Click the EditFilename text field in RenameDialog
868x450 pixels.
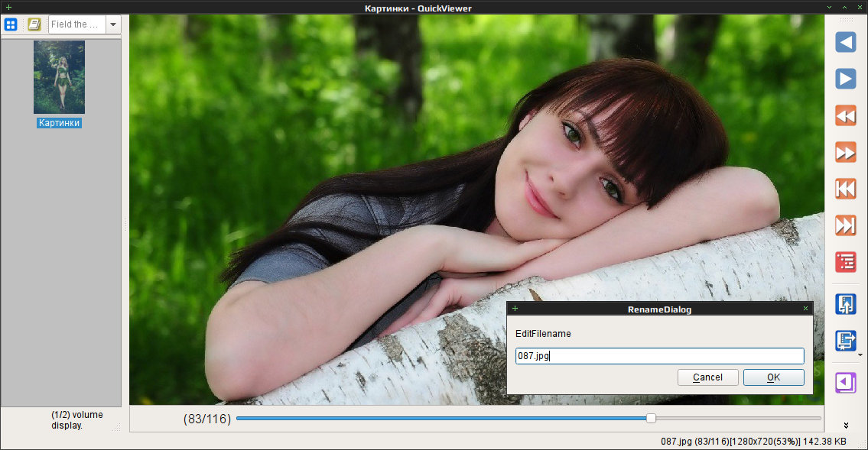tap(659, 356)
